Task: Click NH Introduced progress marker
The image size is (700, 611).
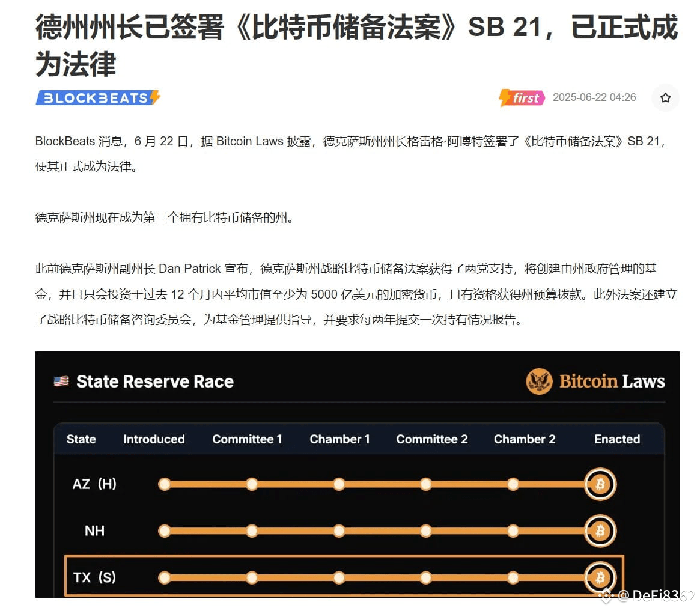Action: click(x=164, y=530)
